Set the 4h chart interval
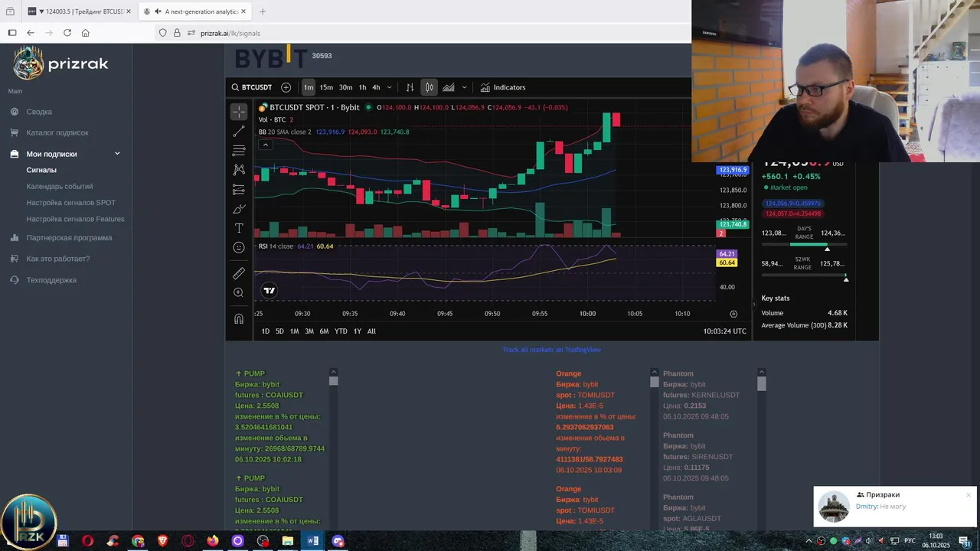Image resolution: width=980 pixels, height=551 pixels. [x=376, y=87]
